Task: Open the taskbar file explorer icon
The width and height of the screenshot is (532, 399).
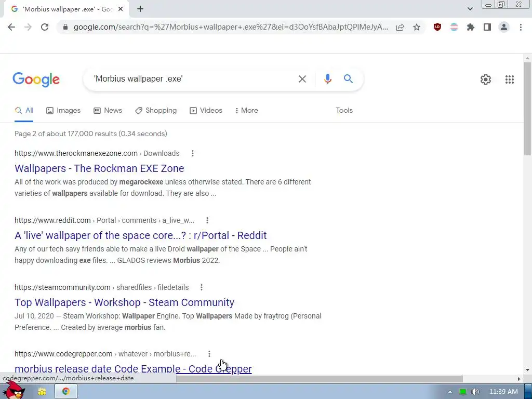Action: point(42,392)
